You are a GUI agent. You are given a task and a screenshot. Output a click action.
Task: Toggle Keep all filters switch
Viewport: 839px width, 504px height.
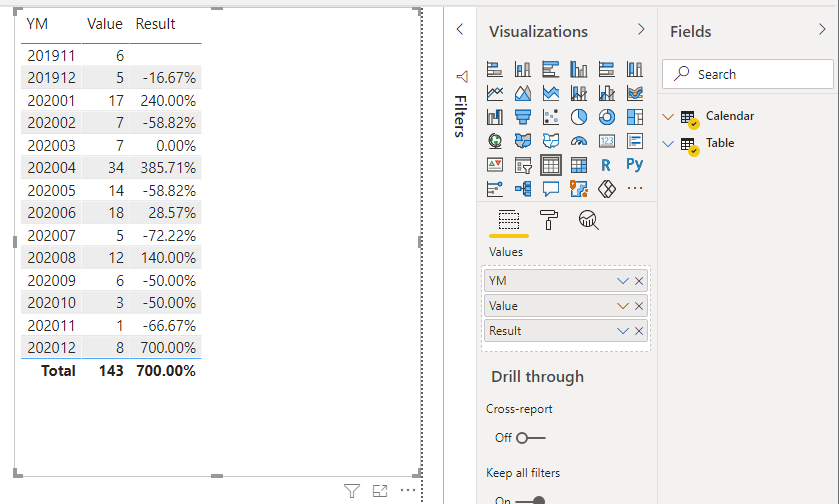(x=530, y=501)
